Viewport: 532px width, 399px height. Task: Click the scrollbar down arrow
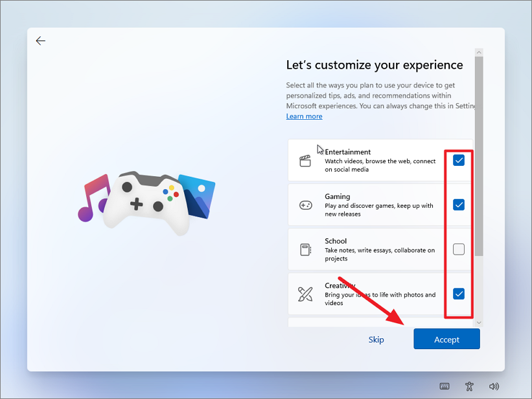479,323
